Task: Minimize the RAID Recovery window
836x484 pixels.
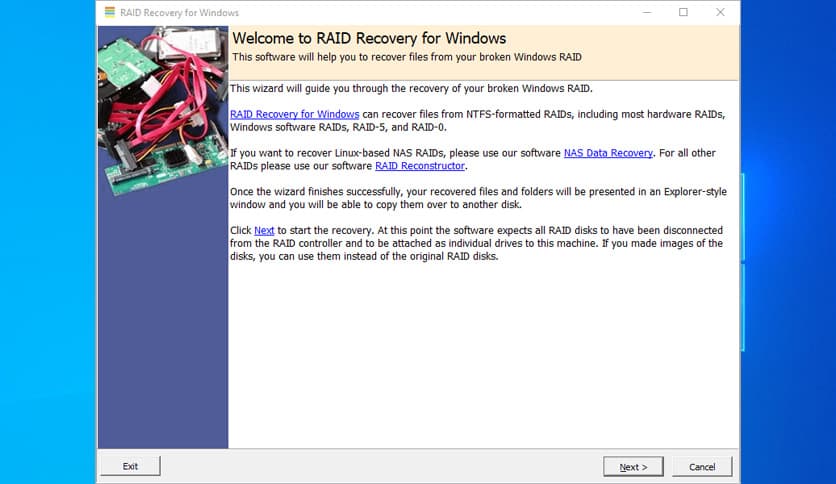Action: [647, 12]
